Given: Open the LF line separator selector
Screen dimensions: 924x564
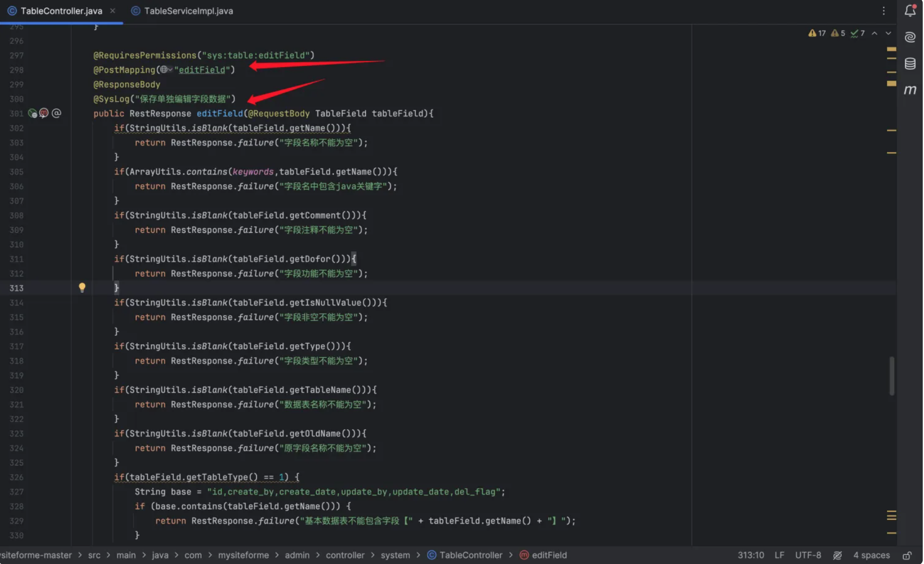Looking at the screenshot, I should point(779,555).
